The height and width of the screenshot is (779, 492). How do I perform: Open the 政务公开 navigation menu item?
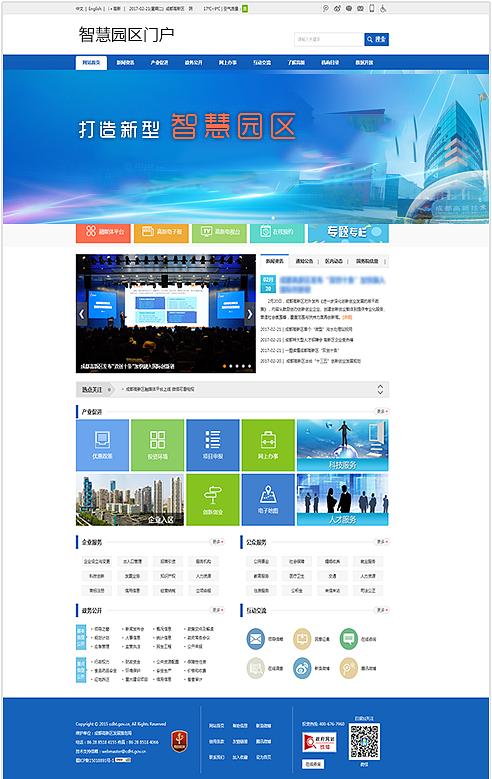click(193, 63)
